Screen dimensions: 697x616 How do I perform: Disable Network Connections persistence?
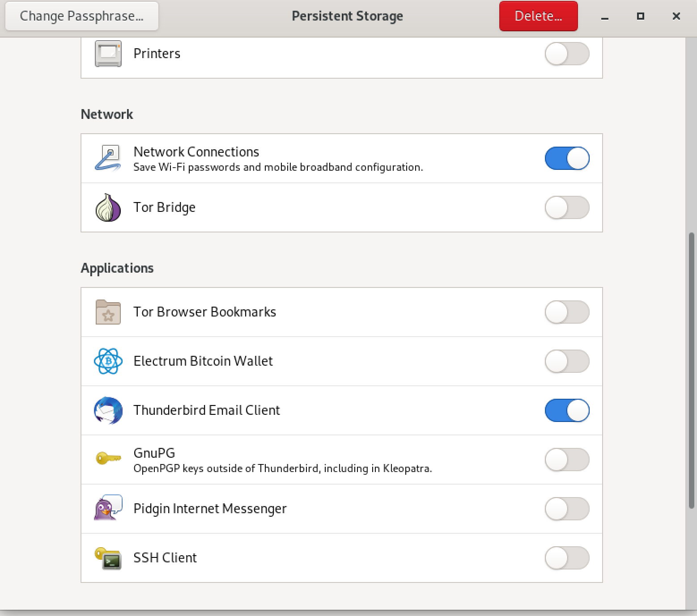(x=567, y=158)
